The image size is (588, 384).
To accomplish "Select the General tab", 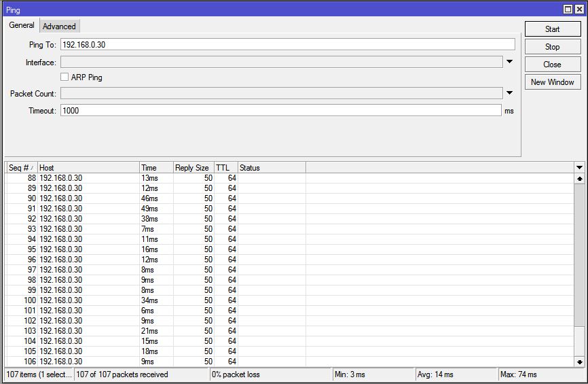I will 22,25.
